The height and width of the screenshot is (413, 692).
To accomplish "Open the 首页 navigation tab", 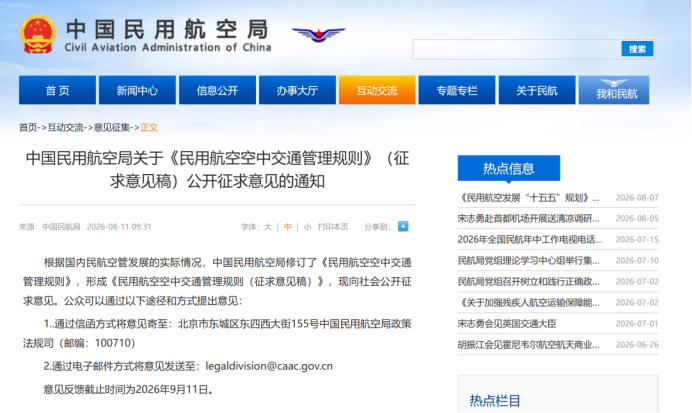I will (x=57, y=90).
